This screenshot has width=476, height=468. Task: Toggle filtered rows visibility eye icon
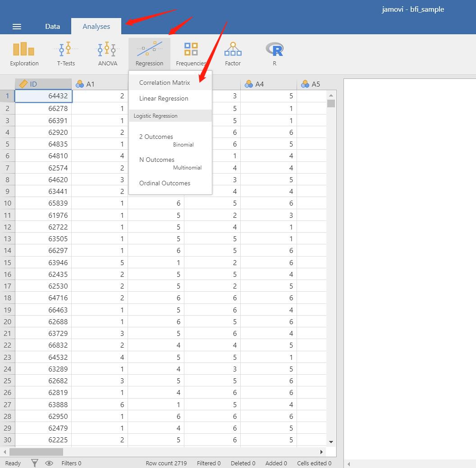pyautogui.click(x=49, y=463)
